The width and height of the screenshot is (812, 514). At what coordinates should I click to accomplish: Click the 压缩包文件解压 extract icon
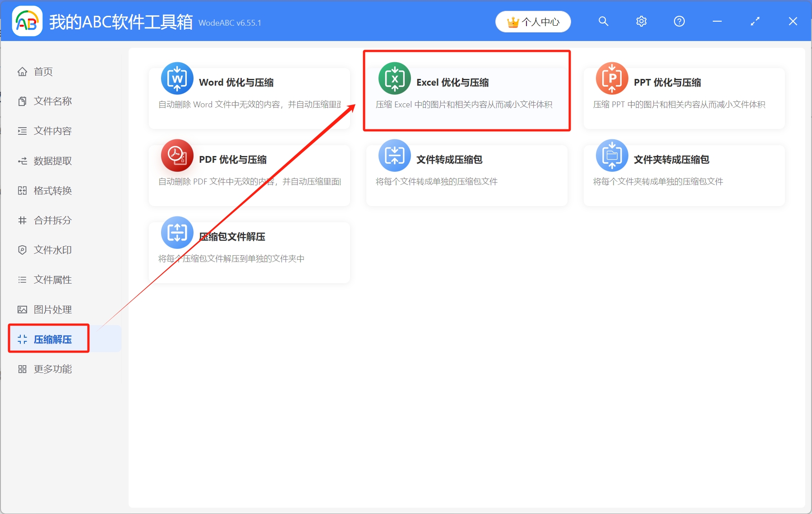177,233
